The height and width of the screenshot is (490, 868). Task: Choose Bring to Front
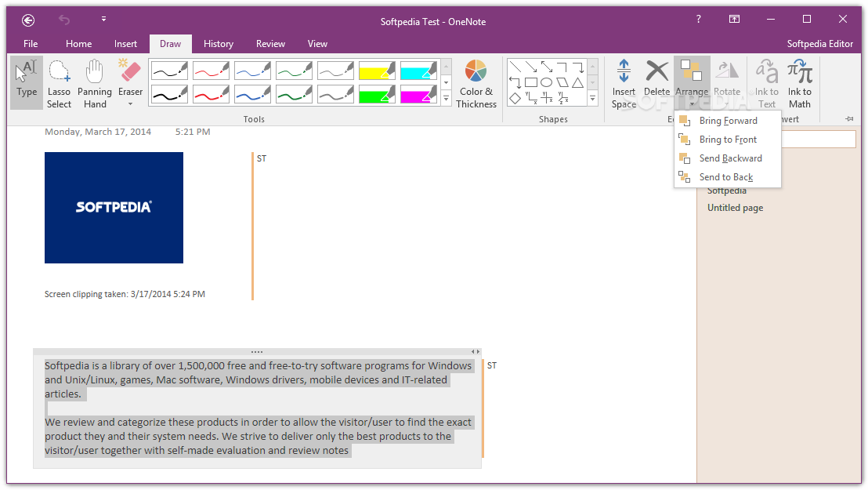coord(728,140)
